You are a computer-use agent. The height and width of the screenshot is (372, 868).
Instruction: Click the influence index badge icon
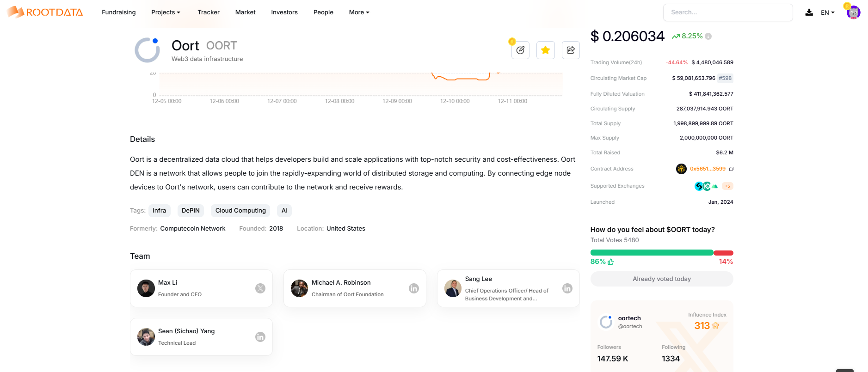tap(716, 326)
